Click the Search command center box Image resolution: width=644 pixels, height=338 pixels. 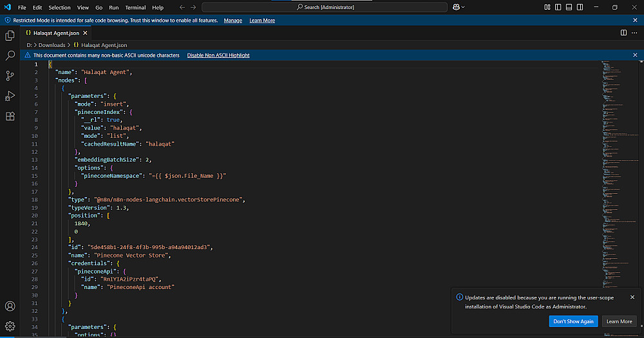click(325, 7)
